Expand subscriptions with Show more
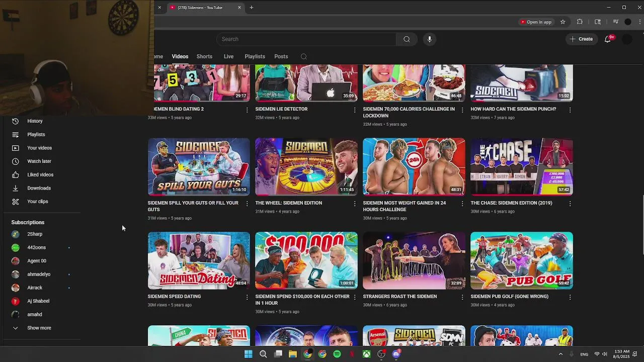Image resolution: width=644 pixels, height=362 pixels. click(40, 328)
